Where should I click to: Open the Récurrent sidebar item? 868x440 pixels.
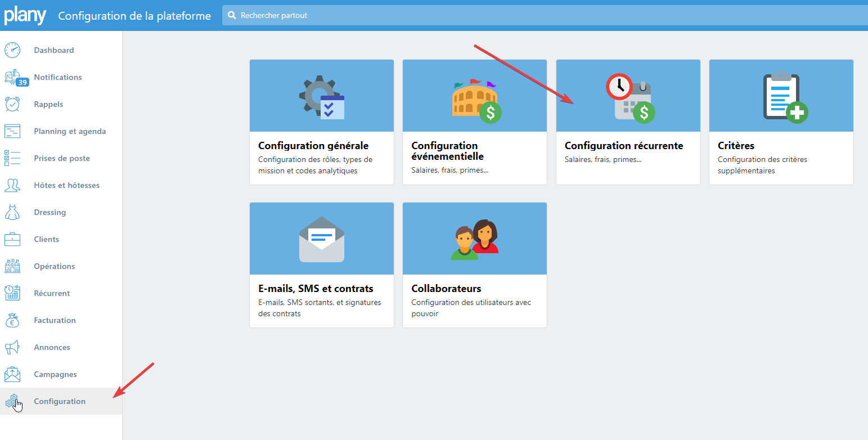tap(52, 293)
